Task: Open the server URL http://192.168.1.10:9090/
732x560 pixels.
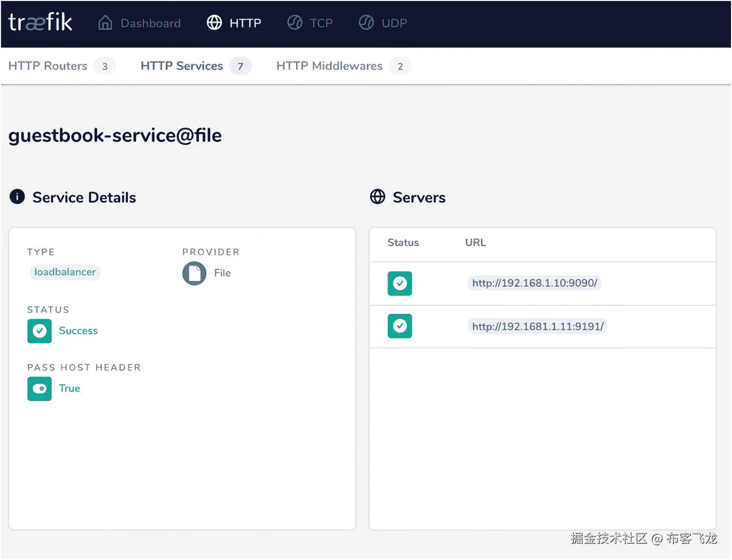Action: [x=534, y=283]
